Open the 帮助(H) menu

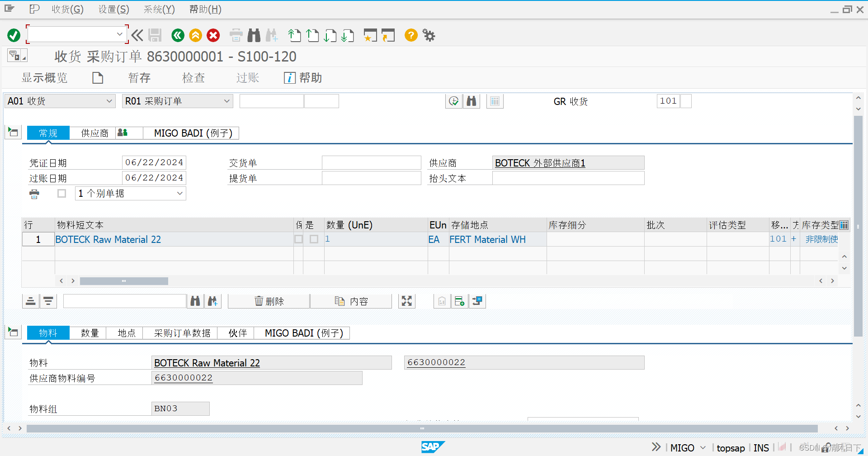(x=205, y=9)
